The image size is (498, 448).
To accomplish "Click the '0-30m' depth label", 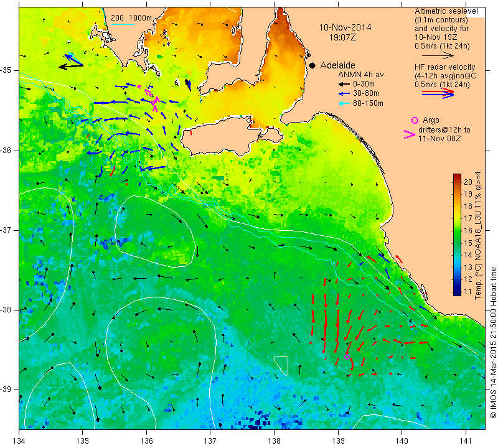I will [x=364, y=84].
